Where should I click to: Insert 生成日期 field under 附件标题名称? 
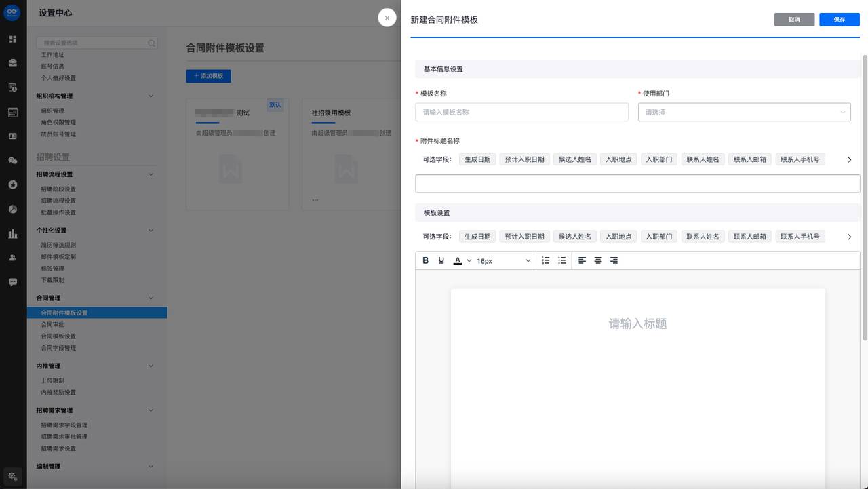tap(477, 159)
